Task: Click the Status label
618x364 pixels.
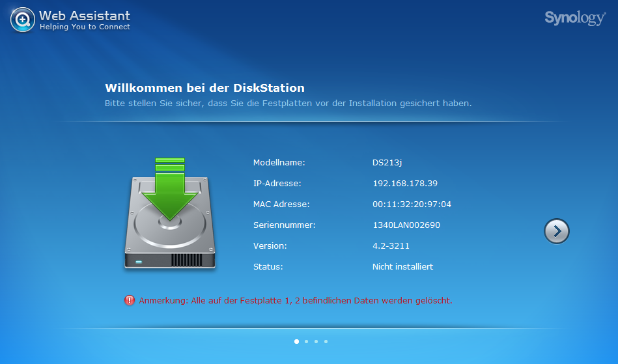Action: click(268, 267)
